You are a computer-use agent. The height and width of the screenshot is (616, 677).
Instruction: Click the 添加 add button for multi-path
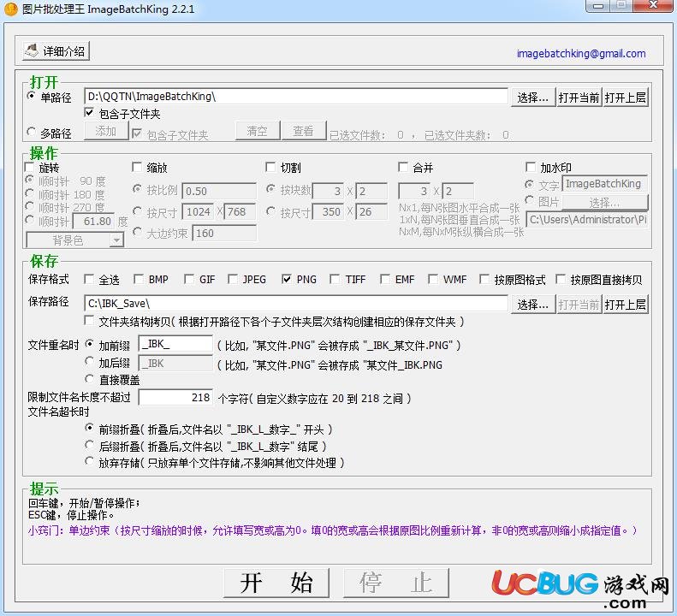click(x=106, y=131)
